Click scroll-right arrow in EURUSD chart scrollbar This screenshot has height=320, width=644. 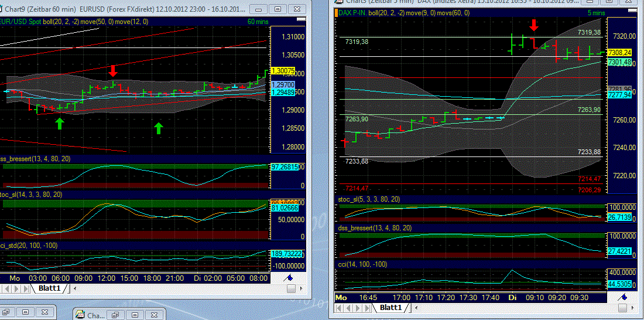tap(302, 289)
